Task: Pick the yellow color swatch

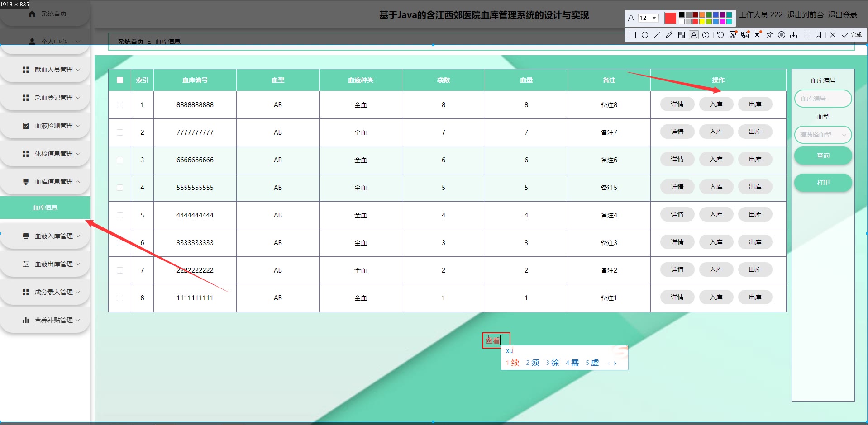Action: (702, 21)
